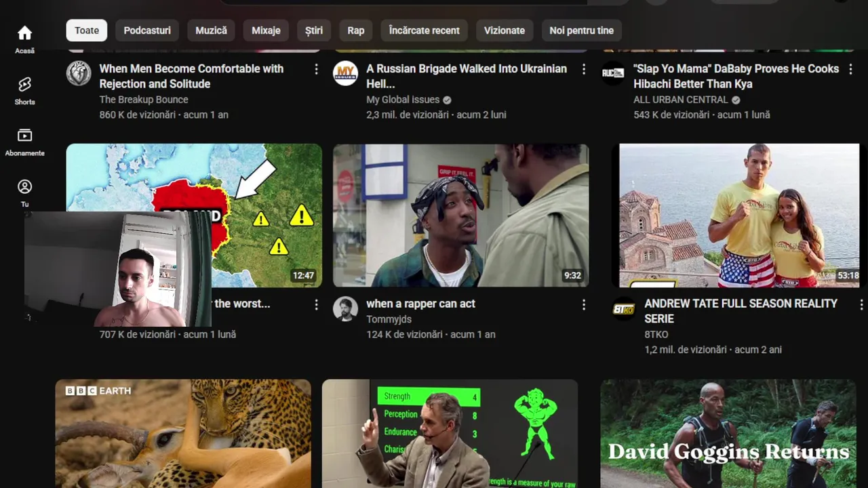The width and height of the screenshot is (868, 488).
Task: Open The Breakup Bounce channel avatar
Action: pyautogui.click(x=79, y=73)
